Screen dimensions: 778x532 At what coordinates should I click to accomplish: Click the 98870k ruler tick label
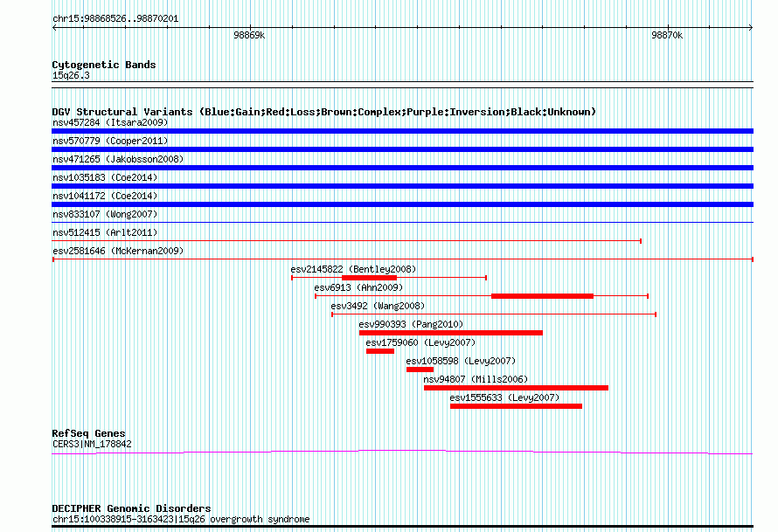[x=667, y=35]
